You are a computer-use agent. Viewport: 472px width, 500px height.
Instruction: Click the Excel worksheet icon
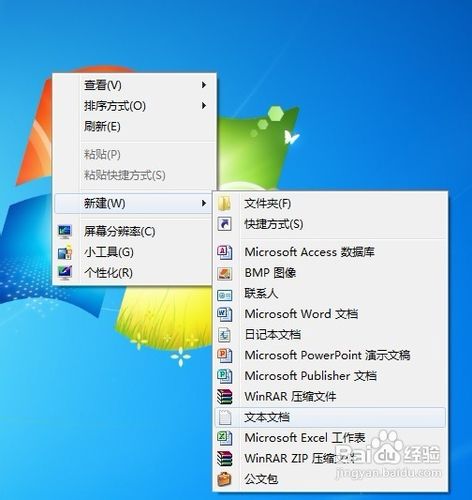[x=225, y=438]
